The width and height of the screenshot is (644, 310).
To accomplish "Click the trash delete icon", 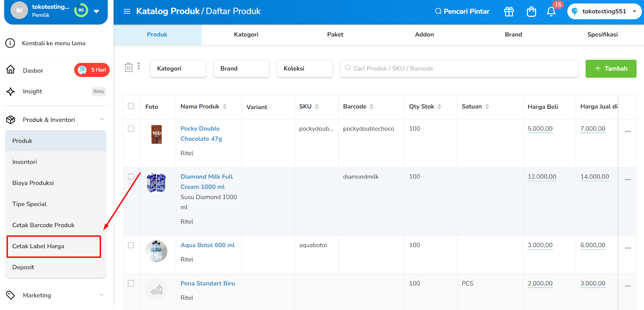I will [128, 68].
